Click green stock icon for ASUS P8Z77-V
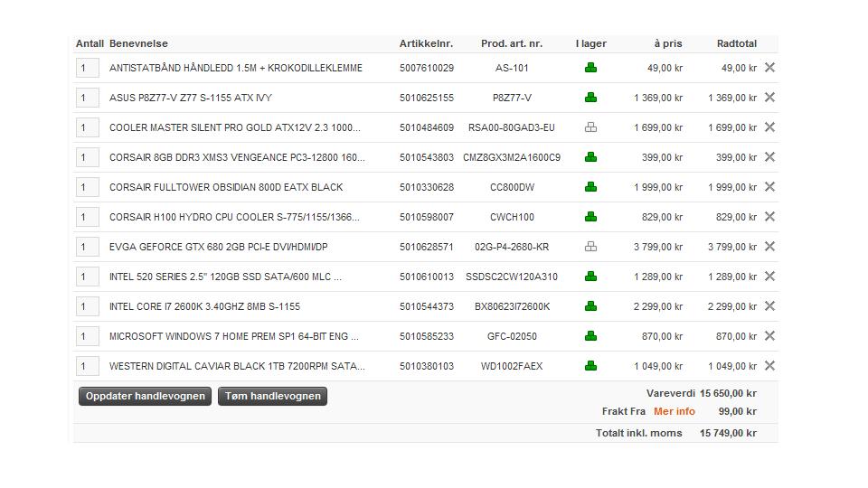Screen dimensions: 868x488 pos(590,98)
